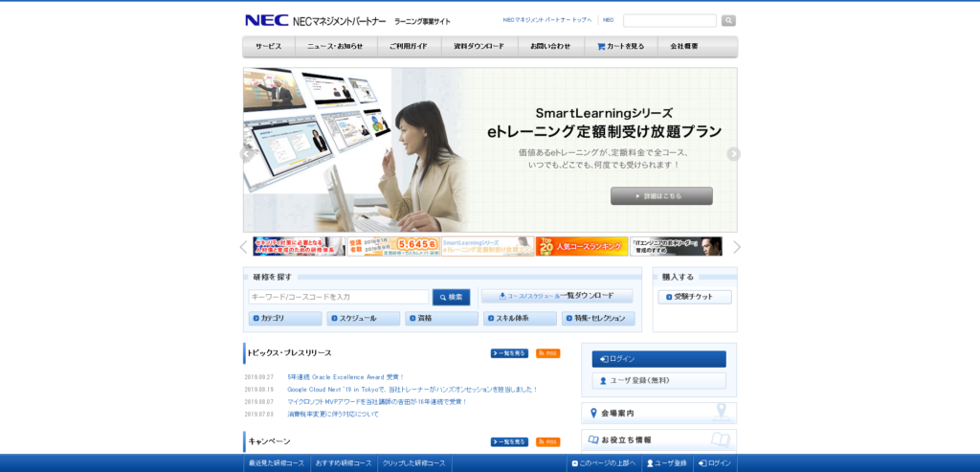
Task: Click the blue ログイン button in sidebar
Action: coord(658,359)
